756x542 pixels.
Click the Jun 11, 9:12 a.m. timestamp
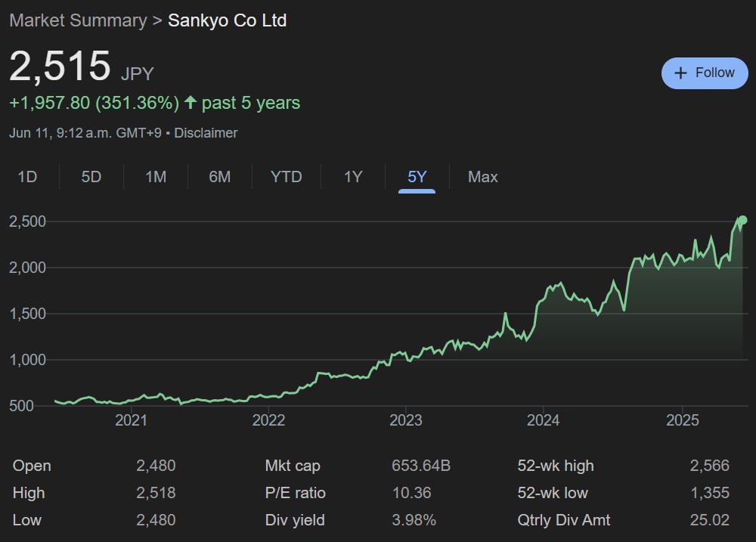tap(85, 133)
